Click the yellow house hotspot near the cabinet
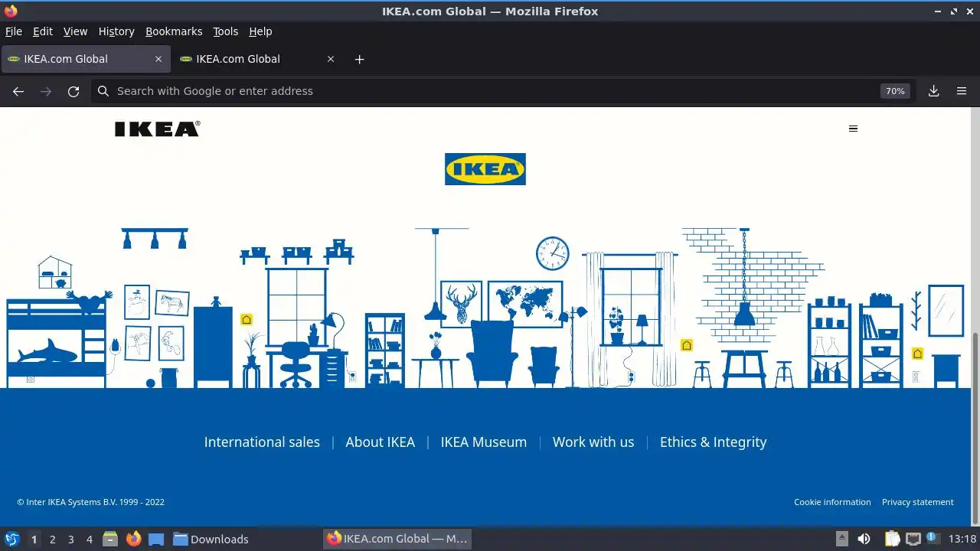 tap(247, 320)
